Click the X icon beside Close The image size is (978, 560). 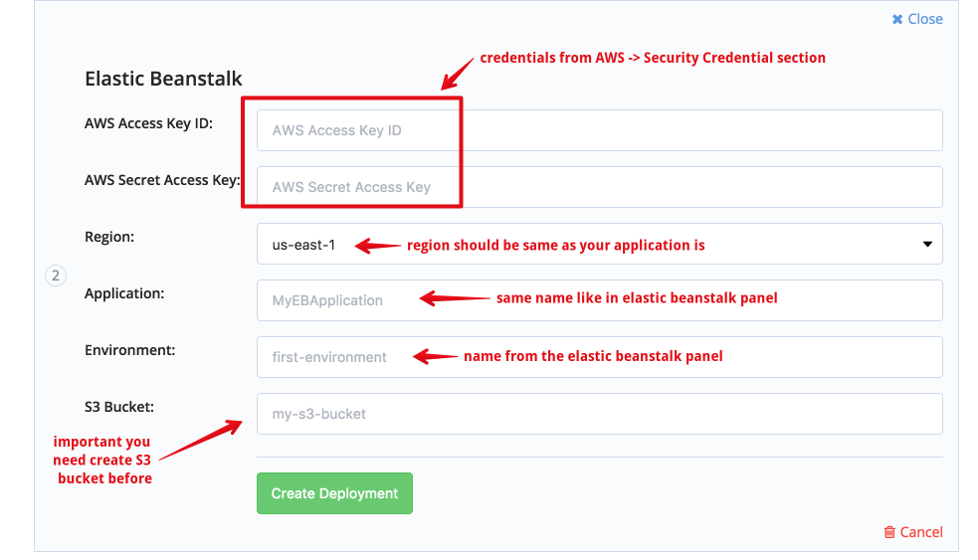897,19
